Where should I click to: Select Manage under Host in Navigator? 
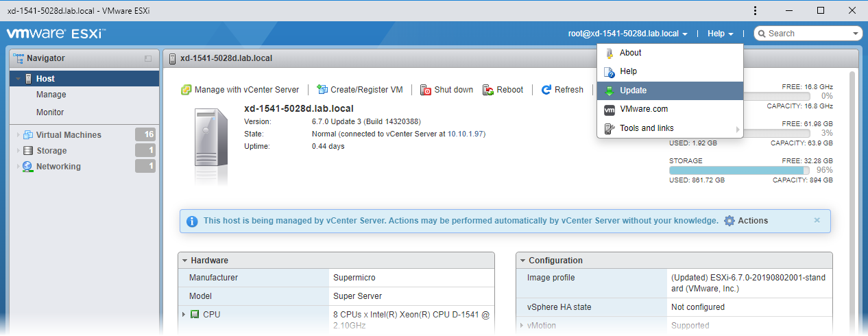pos(51,95)
